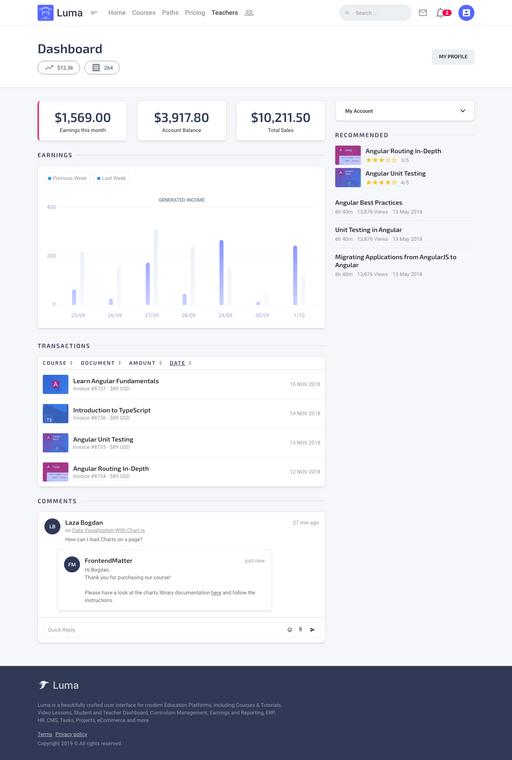Open the Privacy policy footer link
The height and width of the screenshot is (760, 512).
click(71, 734)
